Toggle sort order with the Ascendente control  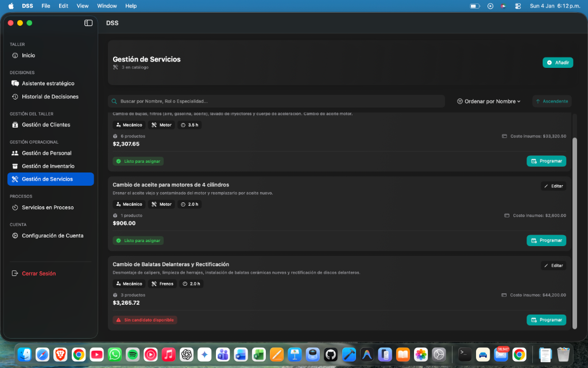551,101
